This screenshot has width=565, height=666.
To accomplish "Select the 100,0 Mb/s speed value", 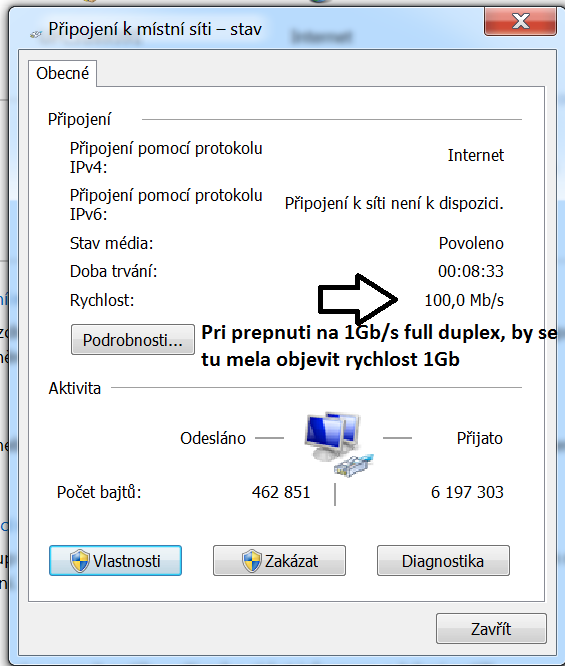I will 464,300.
